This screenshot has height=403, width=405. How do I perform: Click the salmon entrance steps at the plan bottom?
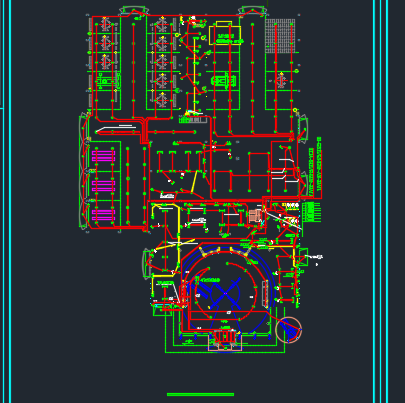225,340
